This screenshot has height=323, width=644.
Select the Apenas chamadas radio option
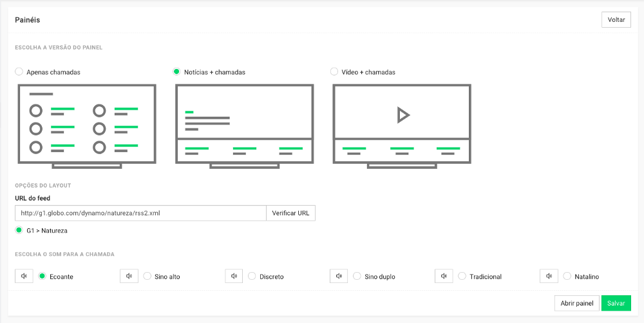19,72
